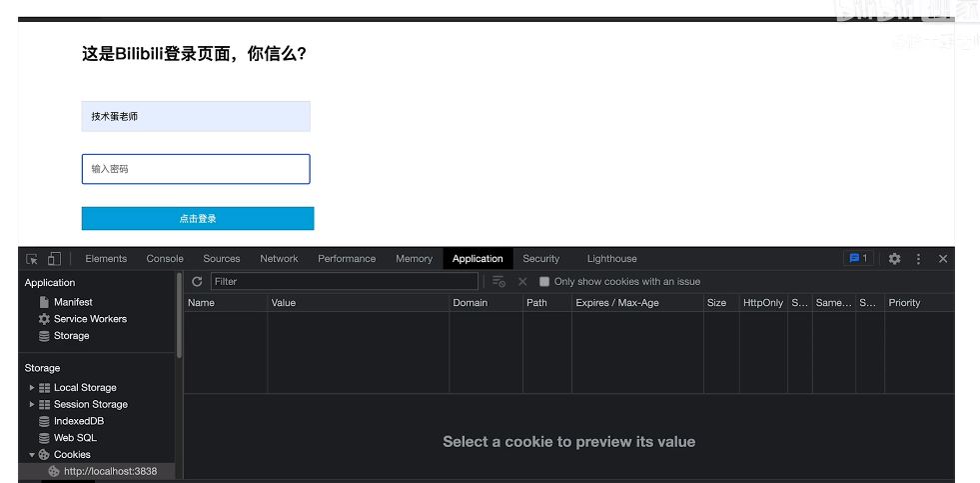
Task: Select the Manifest file icon
Action: point(44,302)
